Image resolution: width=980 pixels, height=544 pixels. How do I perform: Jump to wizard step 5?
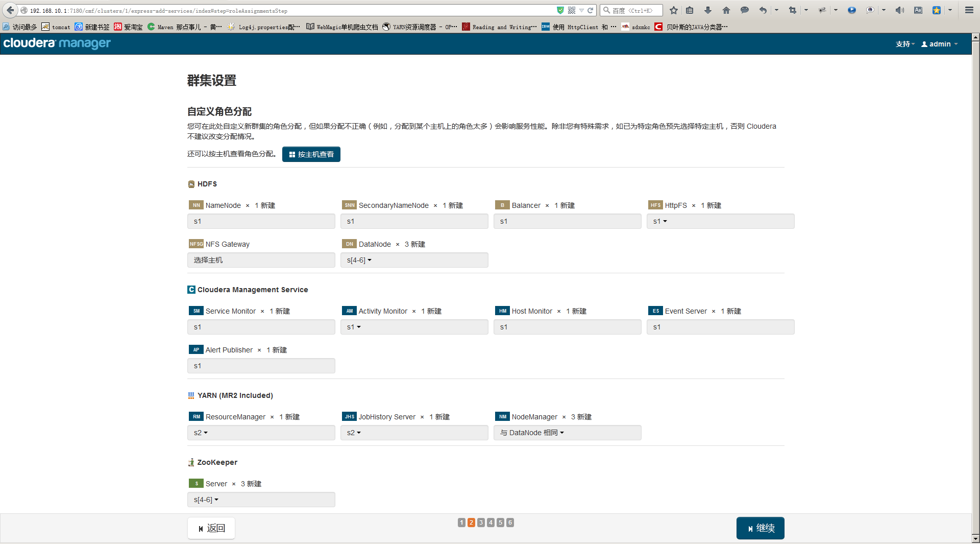500,523
